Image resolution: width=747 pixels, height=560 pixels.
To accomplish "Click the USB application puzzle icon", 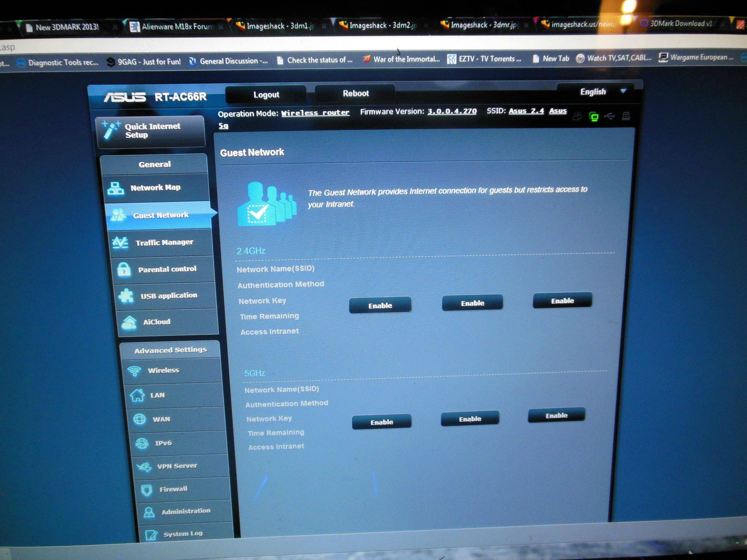I will tap(126, 296).
